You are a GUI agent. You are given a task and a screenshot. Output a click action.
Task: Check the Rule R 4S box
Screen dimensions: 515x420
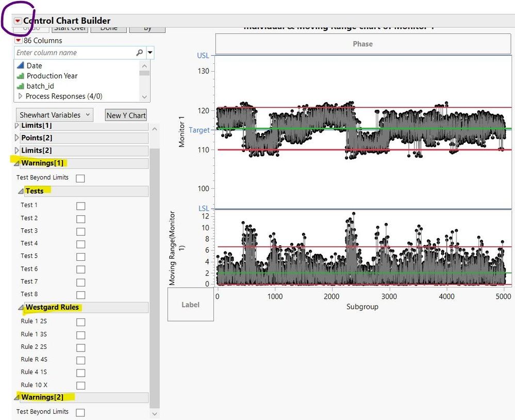pyautogui.click(x=81, y=360)
